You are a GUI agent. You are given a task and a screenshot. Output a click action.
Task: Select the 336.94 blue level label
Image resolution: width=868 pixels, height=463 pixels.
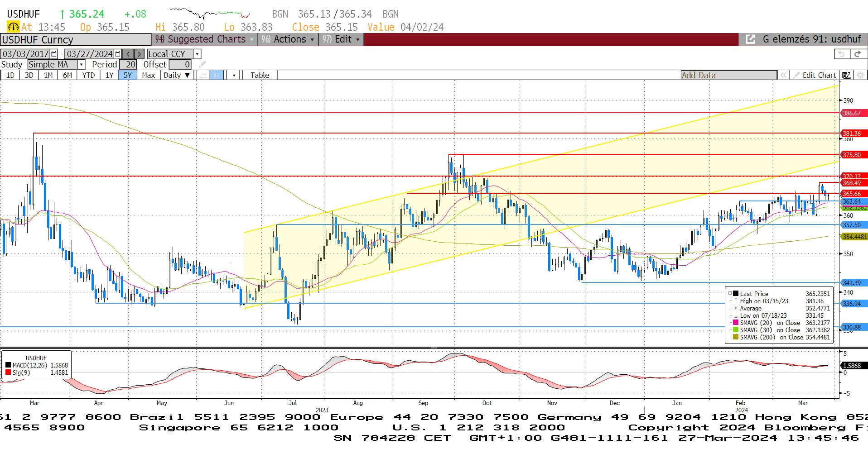click(854, 304)
